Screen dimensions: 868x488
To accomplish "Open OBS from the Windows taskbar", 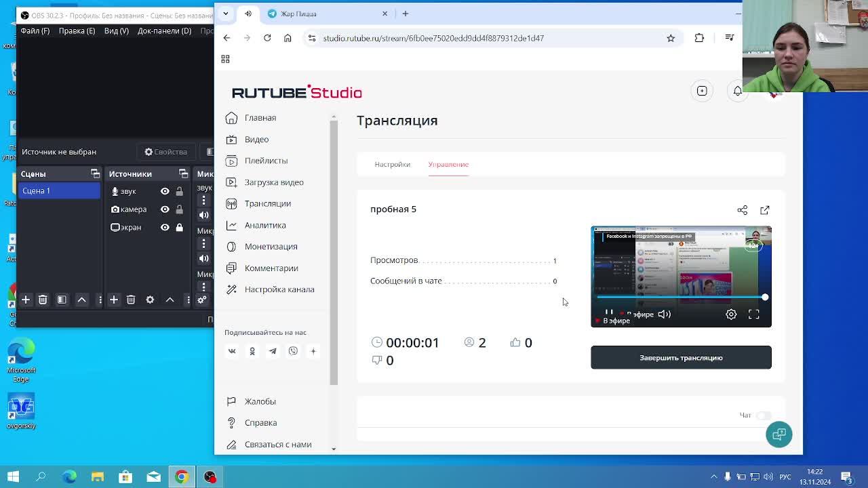I will click(210, 476).
